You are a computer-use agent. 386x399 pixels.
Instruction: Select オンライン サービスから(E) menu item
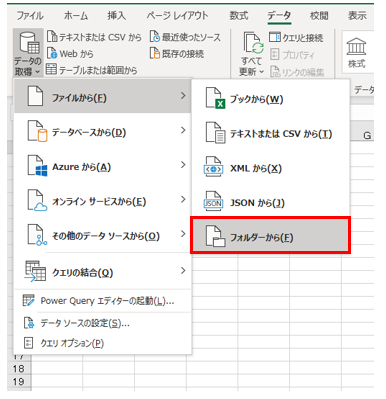pos(103,201)
